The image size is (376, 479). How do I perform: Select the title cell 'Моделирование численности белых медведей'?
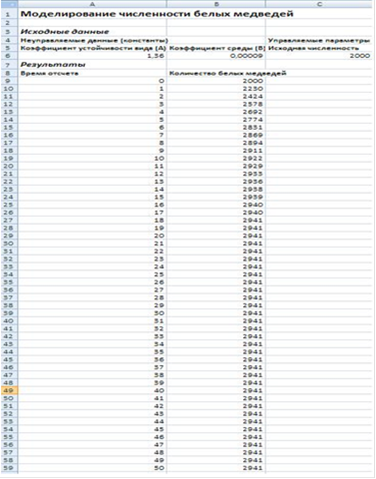[157, 14]
